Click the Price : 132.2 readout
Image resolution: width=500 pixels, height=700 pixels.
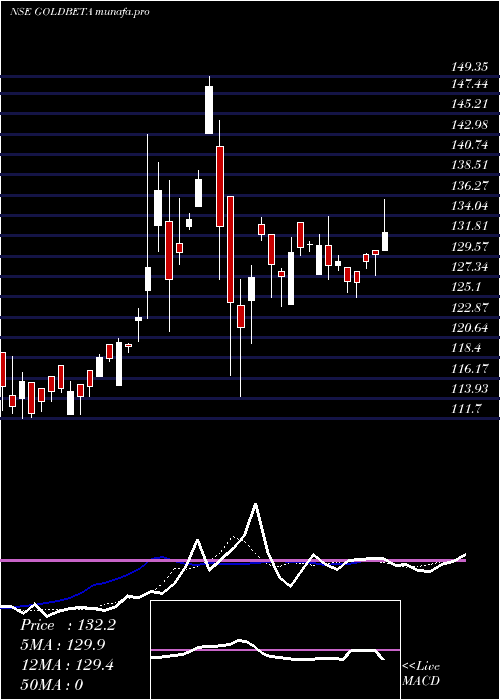(x=68, y=625)
